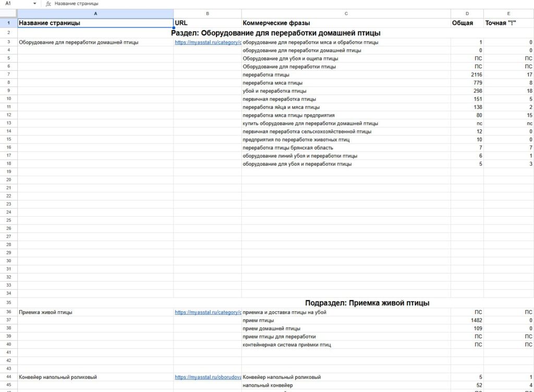Select column E header
The width and height of the screenshot is (534, 392).
point(509,14)
